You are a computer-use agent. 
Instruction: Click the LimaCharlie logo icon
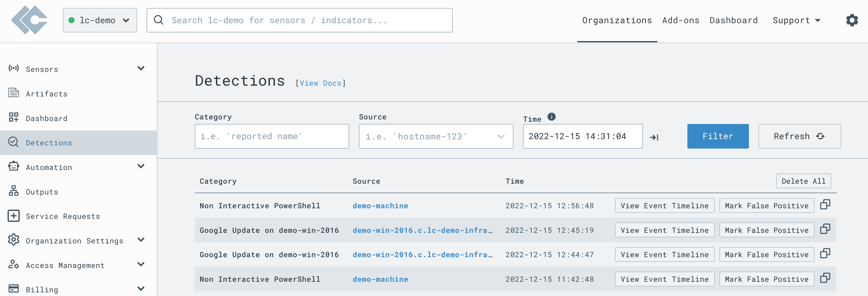tap(30, 20)
